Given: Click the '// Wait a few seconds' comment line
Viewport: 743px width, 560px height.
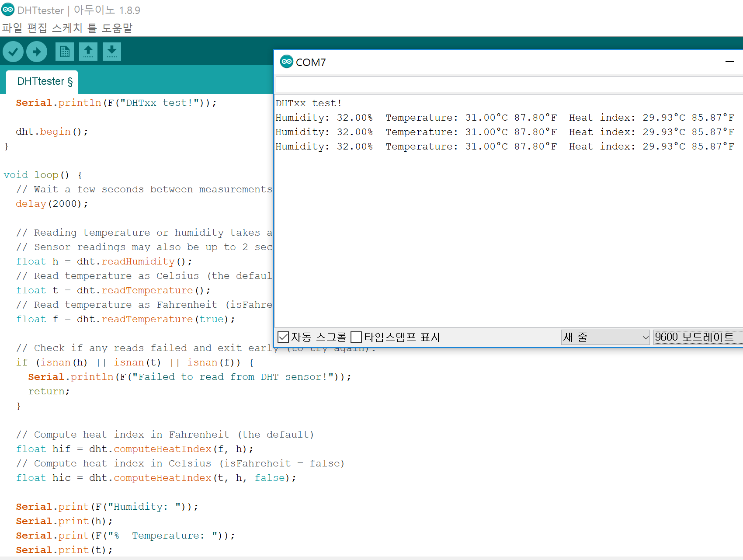Looking at the screenshot, I should (144, 189).
